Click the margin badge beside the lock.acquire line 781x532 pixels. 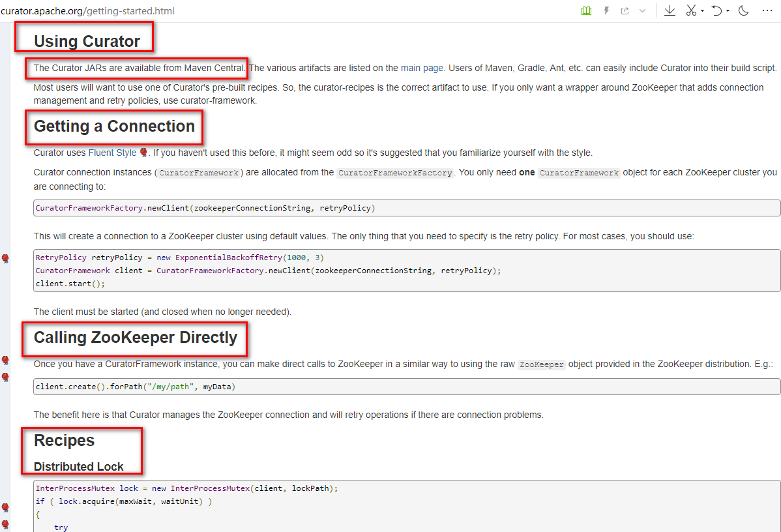pos(5,508)
